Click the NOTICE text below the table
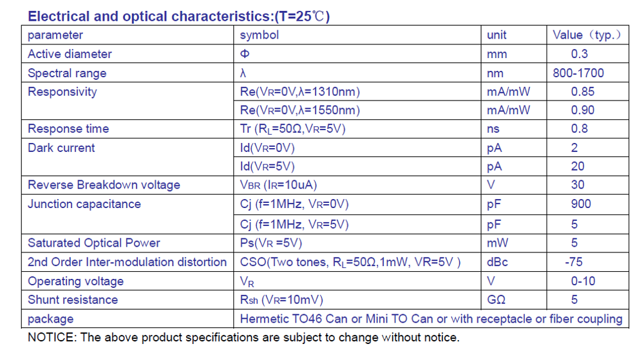644x351 pixels. (x=243, y=337)
